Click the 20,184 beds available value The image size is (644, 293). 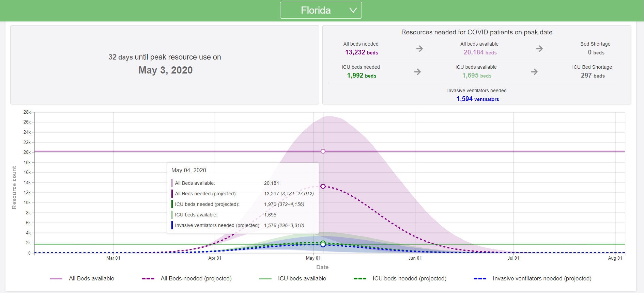480,52
